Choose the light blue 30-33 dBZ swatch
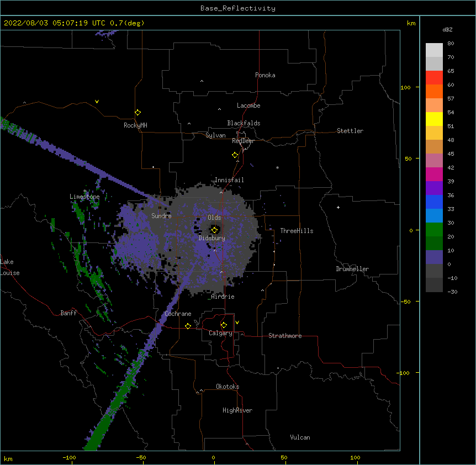Viewport: 476px width, 465px height. (434, 216)
